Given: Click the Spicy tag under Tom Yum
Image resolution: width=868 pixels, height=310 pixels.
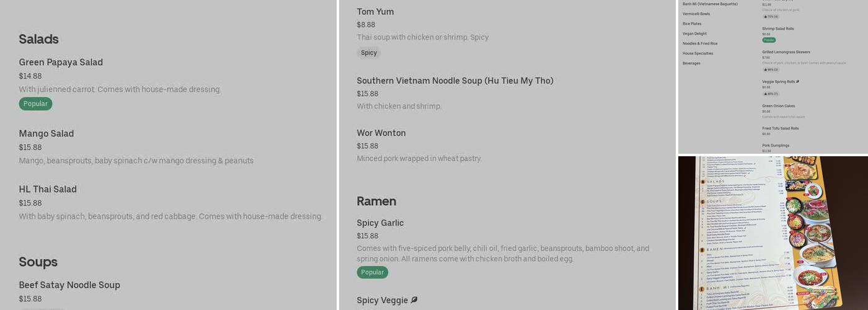Looking at the screenshot, I should point(369,53).
